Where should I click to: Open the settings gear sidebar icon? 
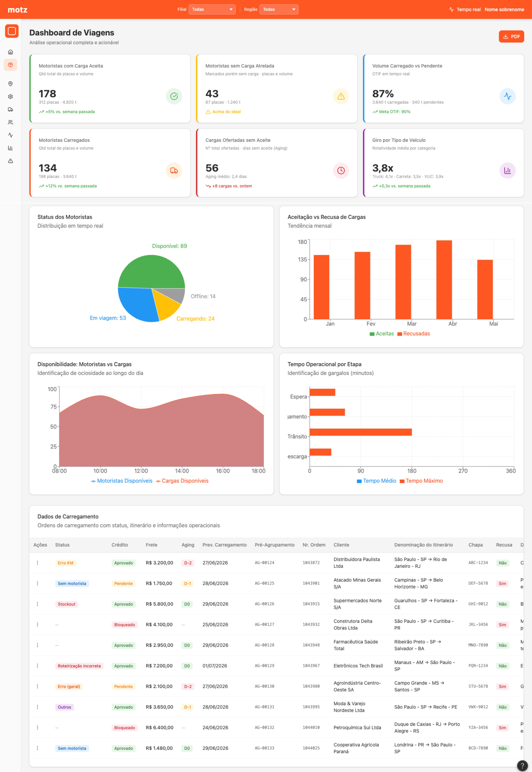coord(10,97)
